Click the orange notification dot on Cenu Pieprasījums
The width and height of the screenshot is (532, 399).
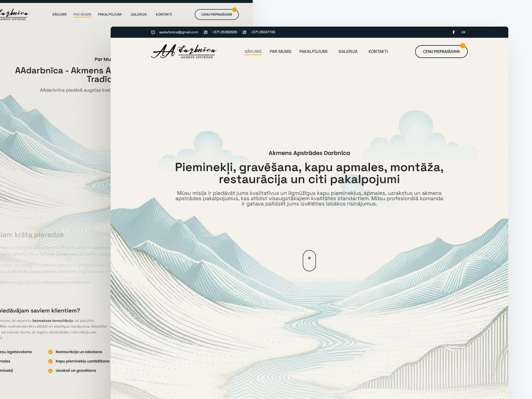463,45
